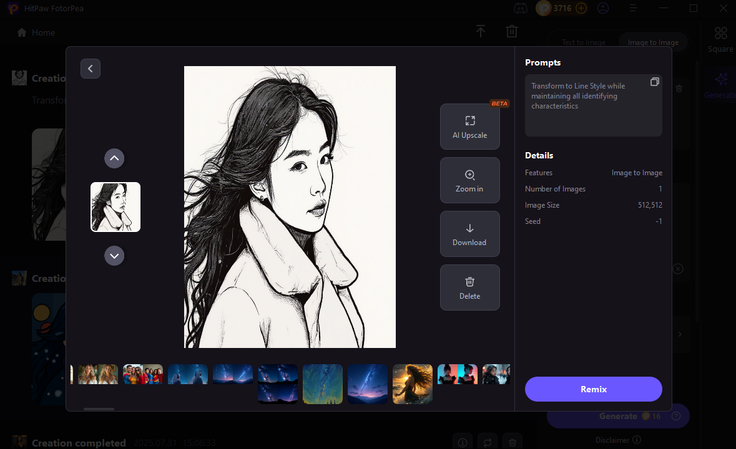This screenshot has width=736, height=449.
Task: Click the info icon beside Creation completed
Action: point(462,442)
